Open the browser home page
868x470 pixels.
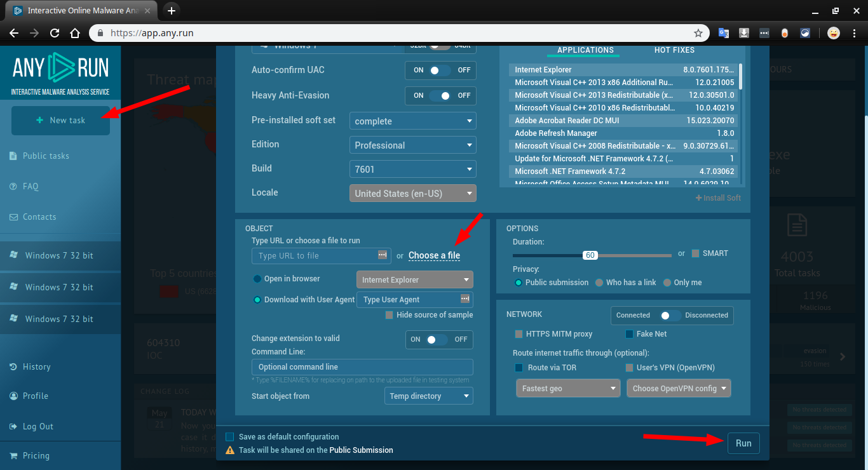point(75,33)
